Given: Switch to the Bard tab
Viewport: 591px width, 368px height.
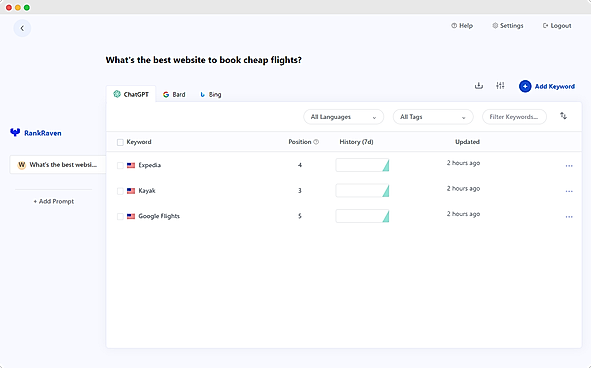Looking at the screenshot, I should coord(174,94).
